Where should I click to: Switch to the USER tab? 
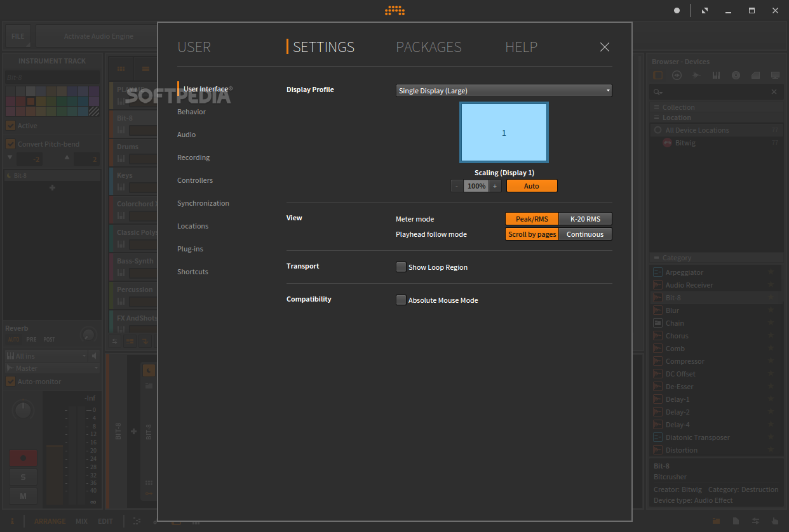click(194, 47)
